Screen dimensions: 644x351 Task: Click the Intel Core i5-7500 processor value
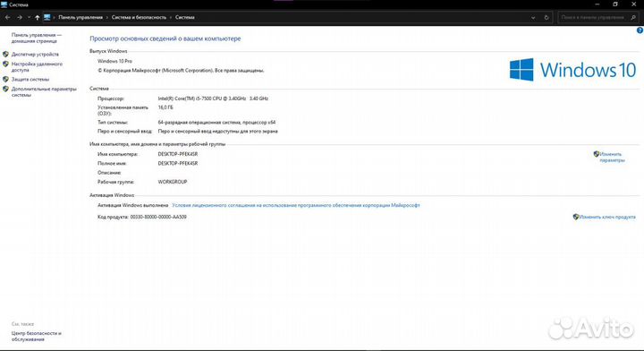[213, 98]
